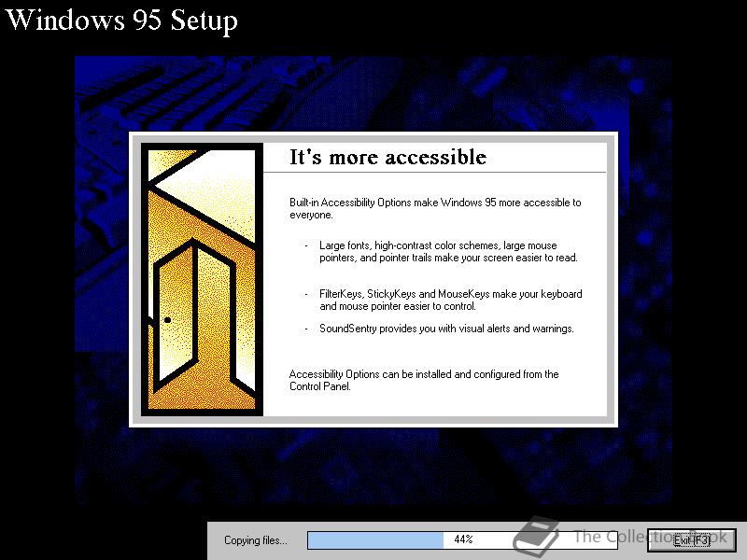Click the file copying progress bar at 44%
The width and height of the screenshot is (747, 560).
click(x=462, y=540)
